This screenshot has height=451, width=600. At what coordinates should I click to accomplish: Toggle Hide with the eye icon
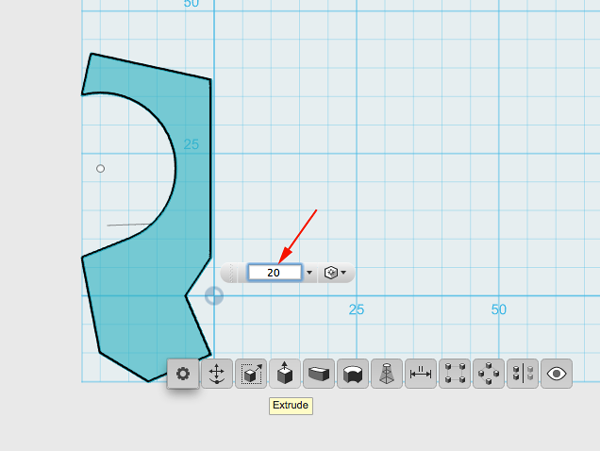pyautogui.click(x=556, y=374)
